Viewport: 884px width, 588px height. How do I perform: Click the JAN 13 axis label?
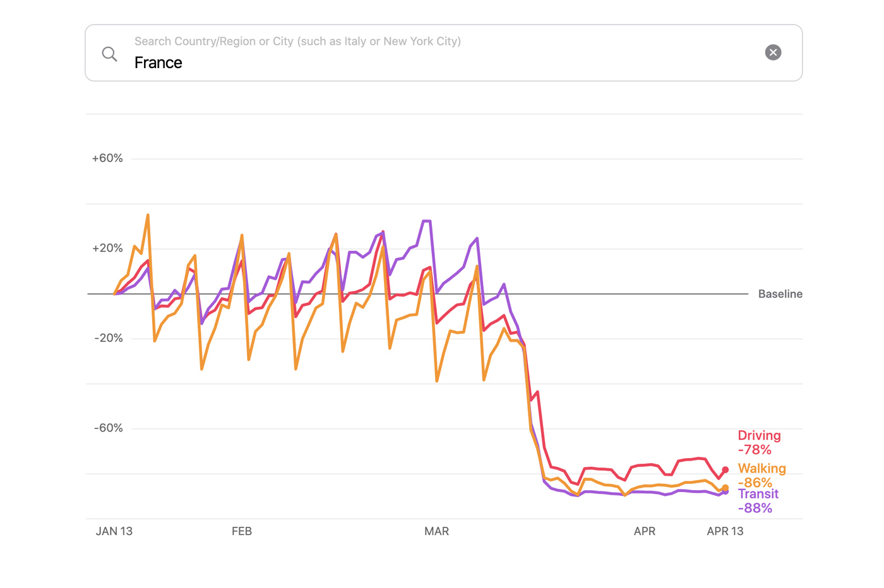pos(114,531)
